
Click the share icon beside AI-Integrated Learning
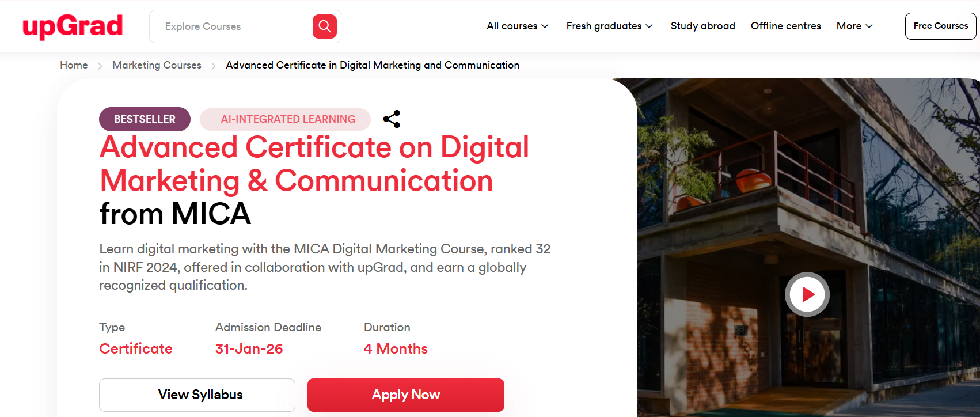point(392,119)
